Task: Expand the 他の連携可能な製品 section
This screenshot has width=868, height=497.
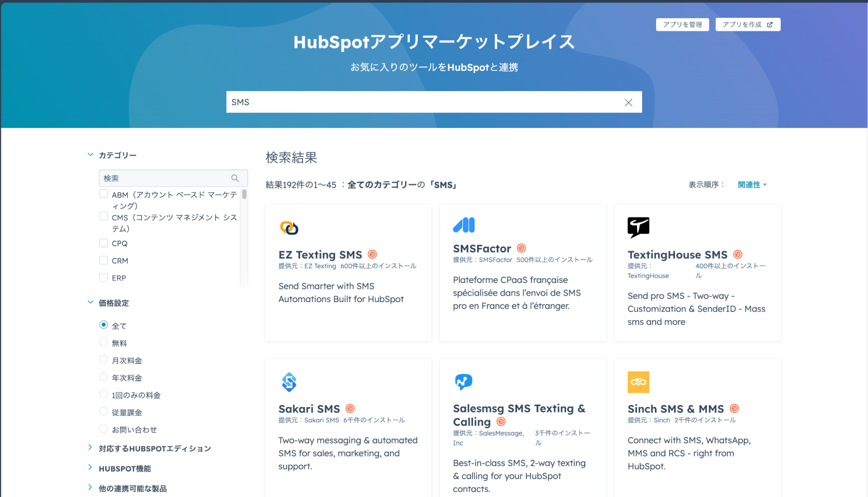Action: [90, 487]
